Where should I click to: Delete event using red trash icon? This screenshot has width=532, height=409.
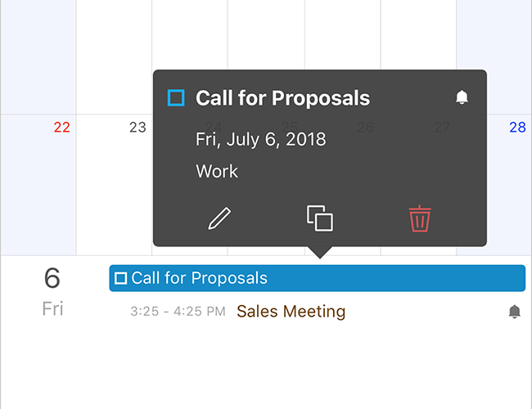pyautogui.click(x=420, y=218)
